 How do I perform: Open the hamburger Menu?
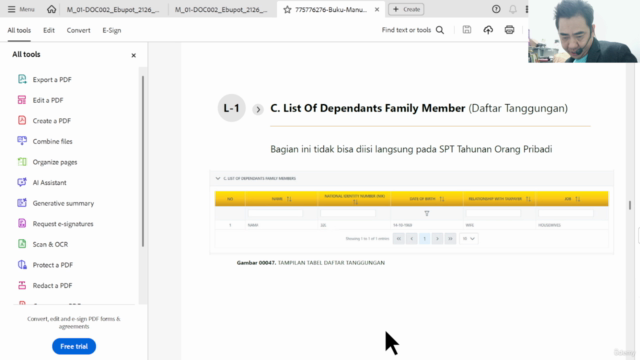point(21,9)
